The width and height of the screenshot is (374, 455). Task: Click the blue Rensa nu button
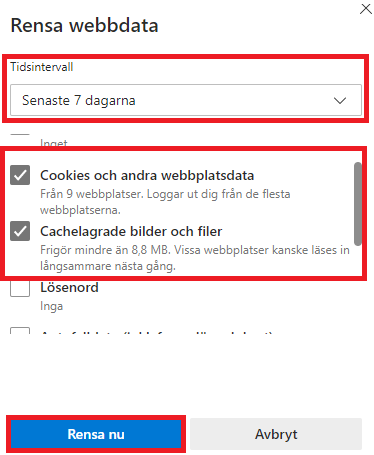[x=96, y=434]
